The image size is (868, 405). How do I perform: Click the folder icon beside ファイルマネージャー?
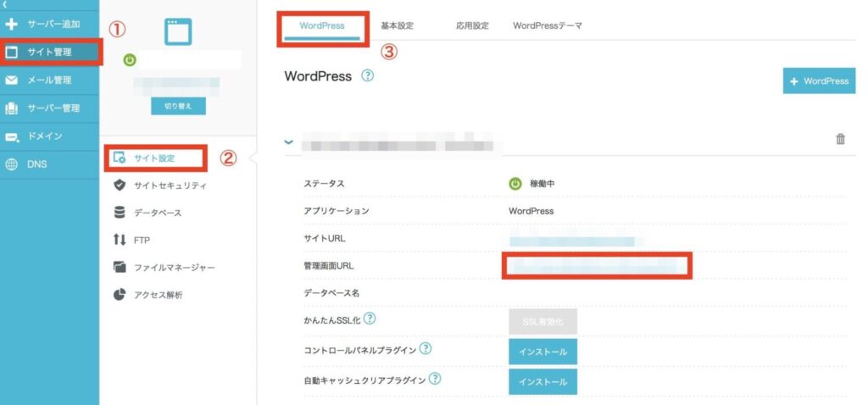tap(120, 267)
